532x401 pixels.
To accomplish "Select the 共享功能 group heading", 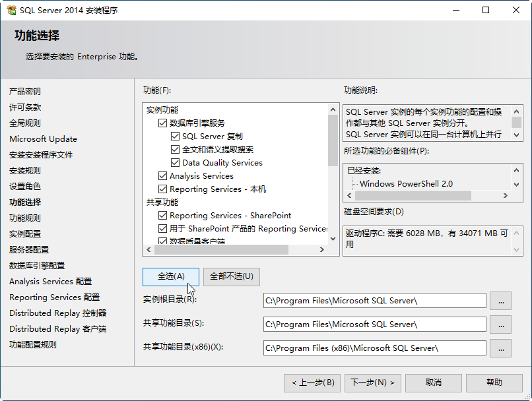I will [x=162, y=202].
